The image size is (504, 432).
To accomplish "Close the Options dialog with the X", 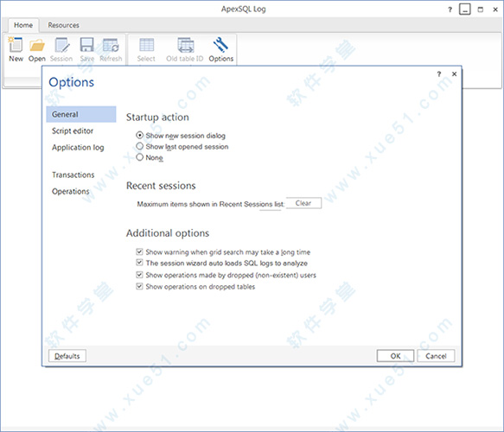I will coord(454,74).
